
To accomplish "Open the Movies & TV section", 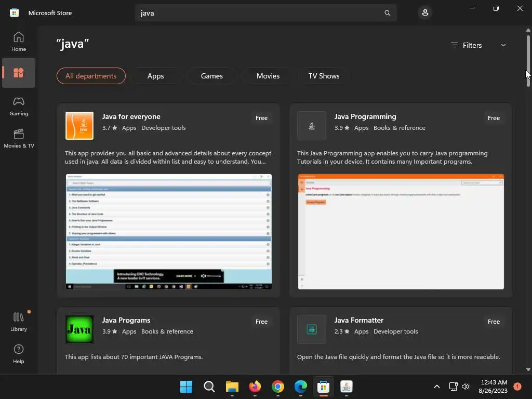I will [x=19, y=138].
